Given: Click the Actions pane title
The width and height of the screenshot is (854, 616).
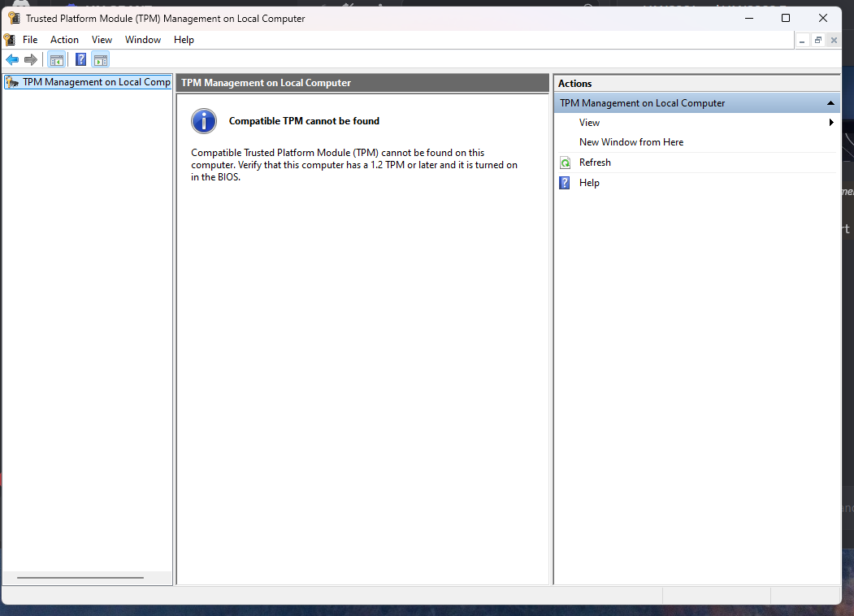Looking at the screenshot, I should click(574, 84).
